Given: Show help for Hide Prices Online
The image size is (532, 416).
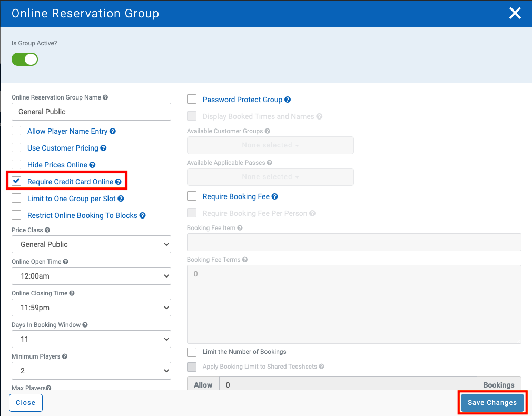Looking at the screenshot, I should tap(92, 165).
